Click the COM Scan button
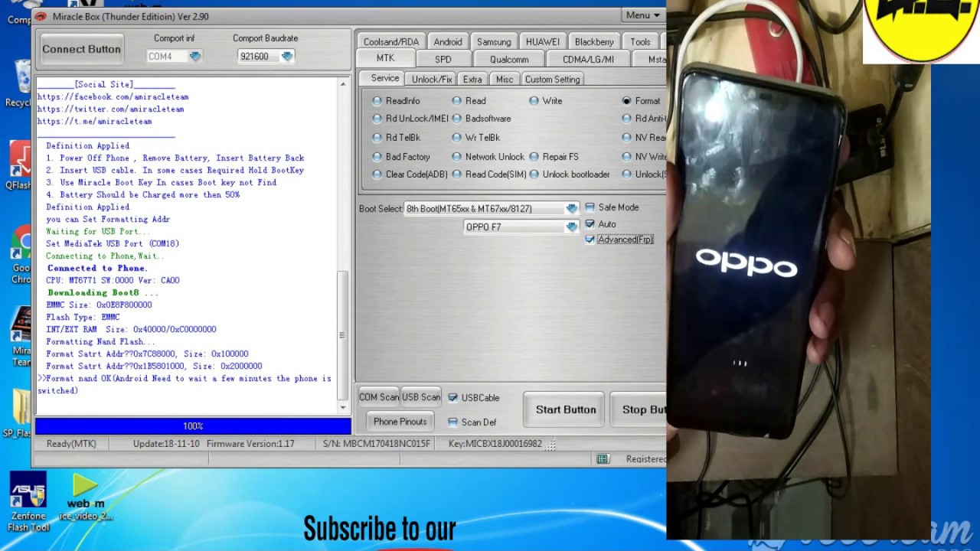 coord(379,397)
